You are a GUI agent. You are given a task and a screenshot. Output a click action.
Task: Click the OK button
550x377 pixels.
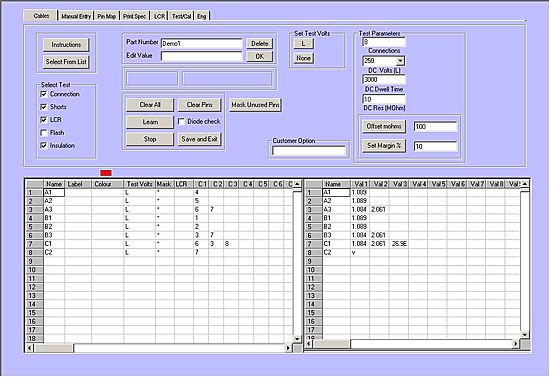click(260, 56)
